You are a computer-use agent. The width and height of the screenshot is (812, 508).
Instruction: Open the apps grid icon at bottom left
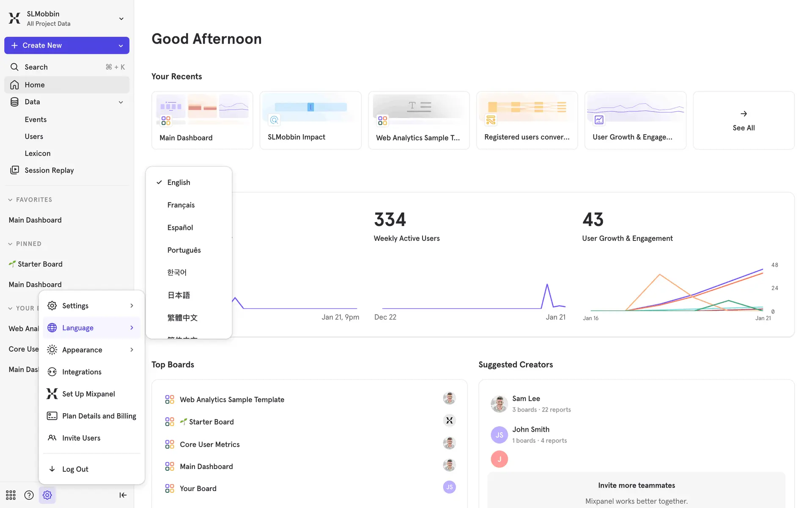point(11,495)
